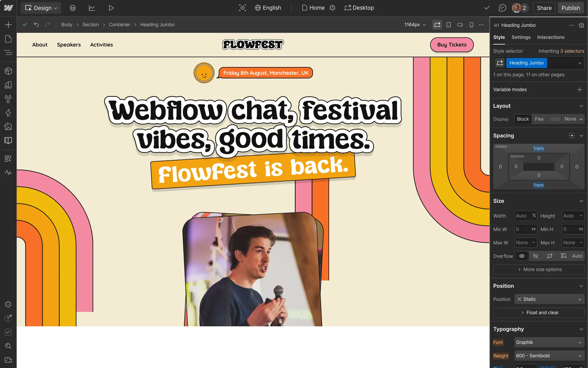Select the overflow hidden icon
The width and height of the screenshot is (588, 368).
(536, 256)
